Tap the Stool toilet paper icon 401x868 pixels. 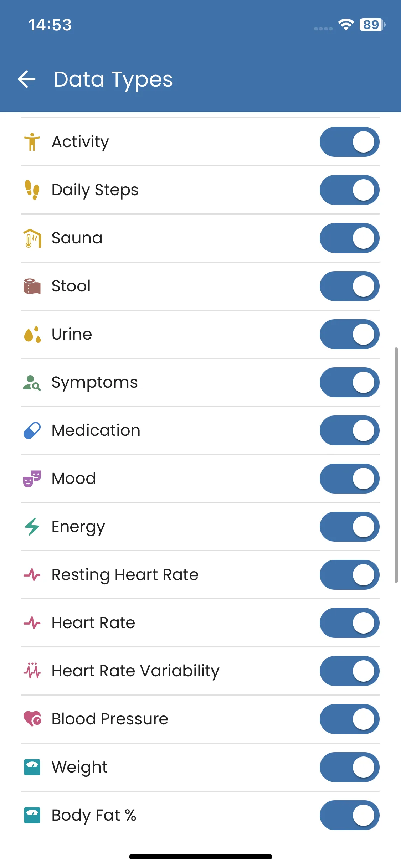32,286
